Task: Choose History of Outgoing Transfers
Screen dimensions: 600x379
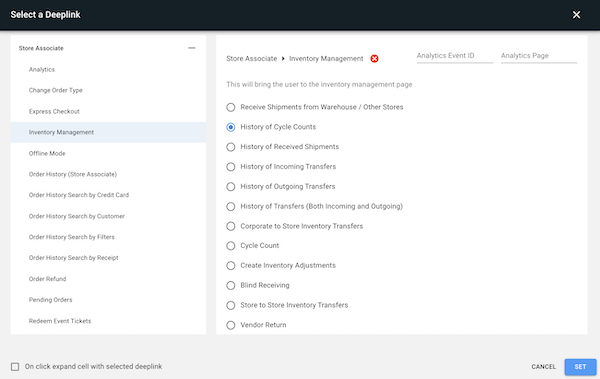Action: pos(230,187)
